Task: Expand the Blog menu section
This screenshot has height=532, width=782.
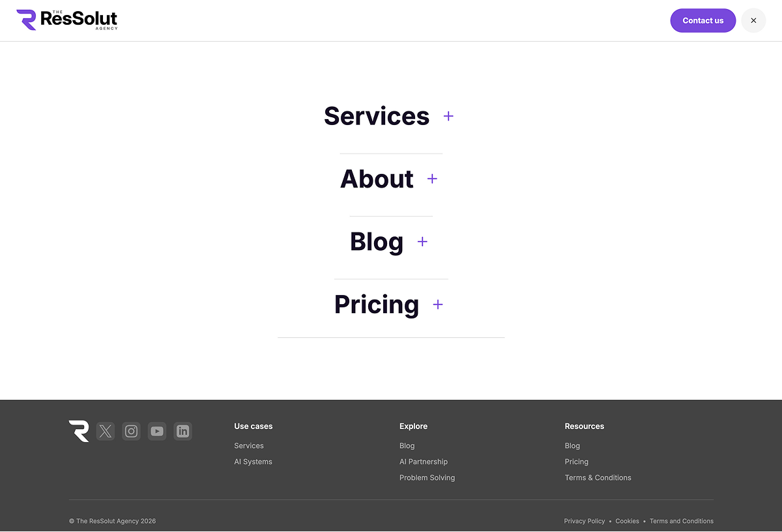Action: tap(422, 242)
